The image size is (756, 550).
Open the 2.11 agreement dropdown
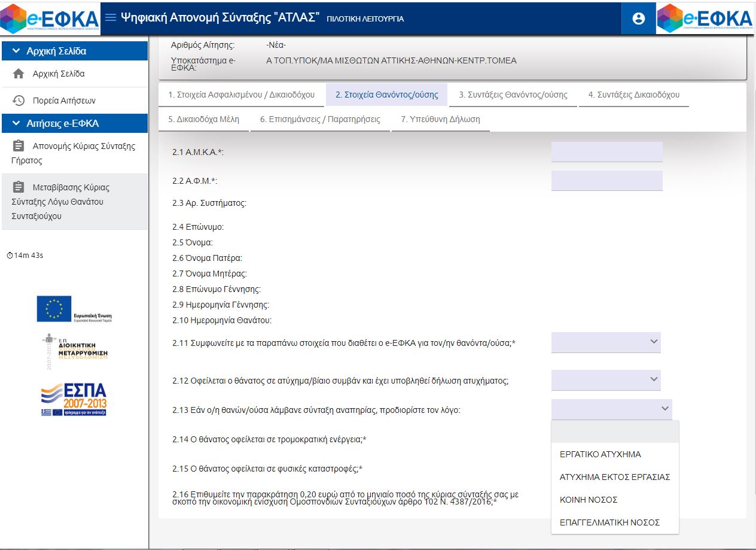[606, 342]
